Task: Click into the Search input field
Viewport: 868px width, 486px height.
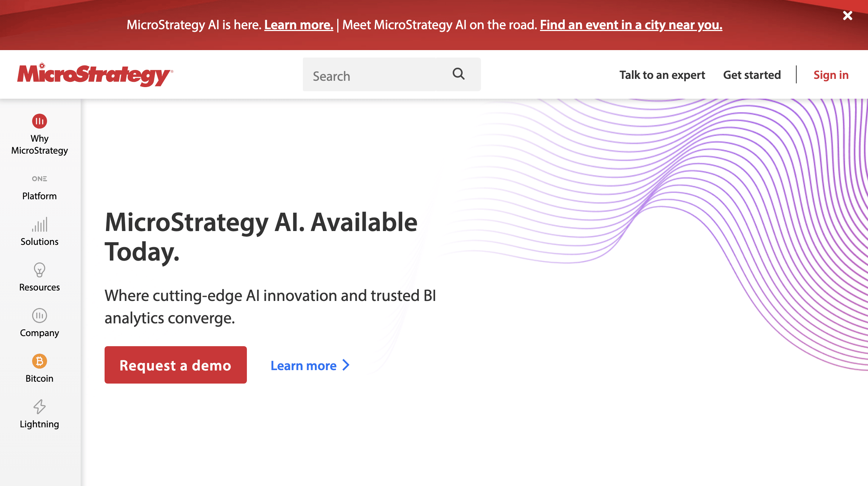Action: [x=370, y=74]
